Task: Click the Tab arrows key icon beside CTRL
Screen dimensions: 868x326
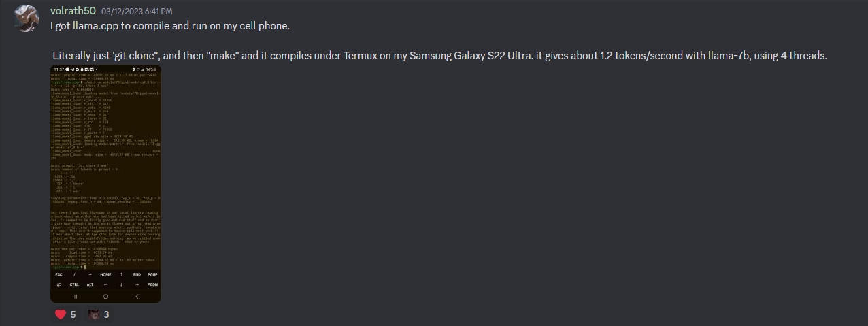Action: click(x=59, y=284)
